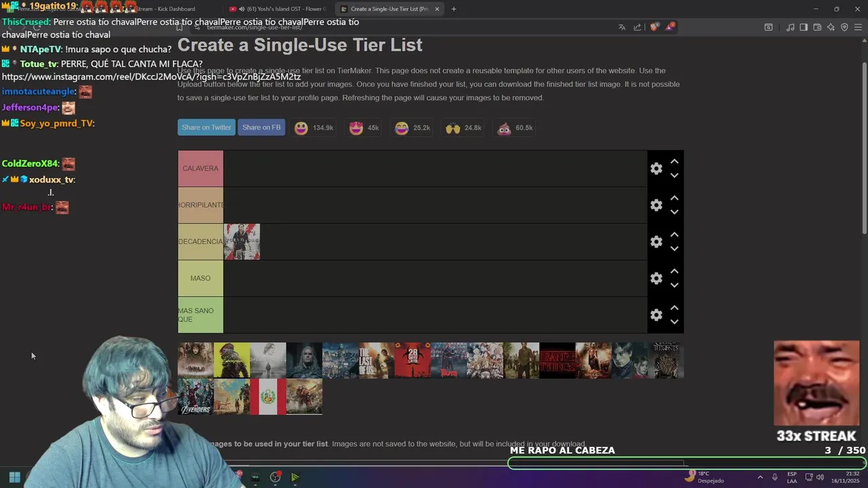Open a new browser tab
This screenshot has width=868, height=488.
[x=454, y=9]
